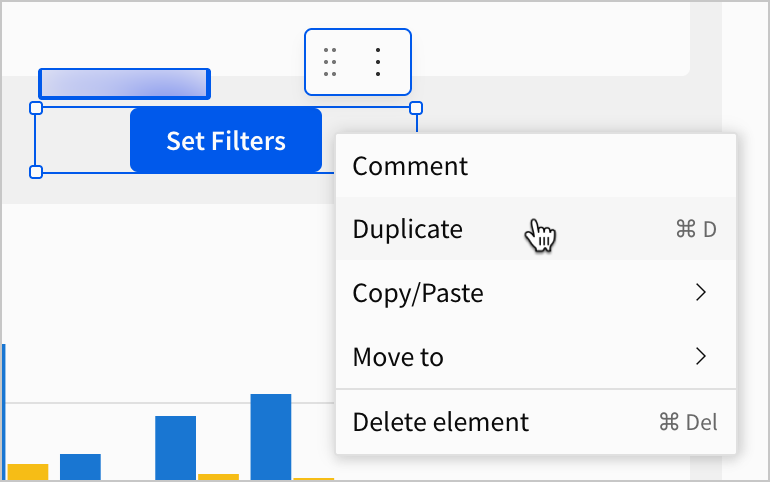Click the top-left resize handle of the selection

37,108
